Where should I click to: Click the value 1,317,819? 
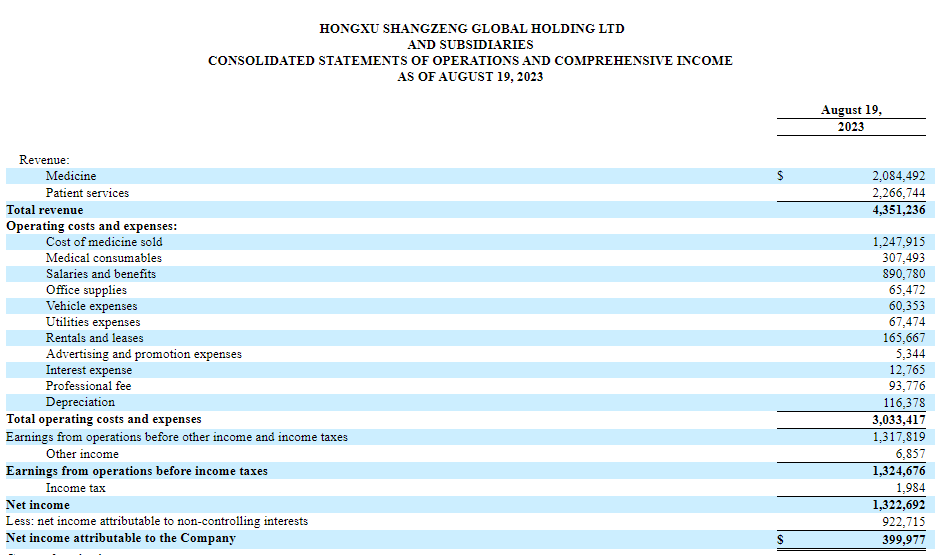coord(898,437)
